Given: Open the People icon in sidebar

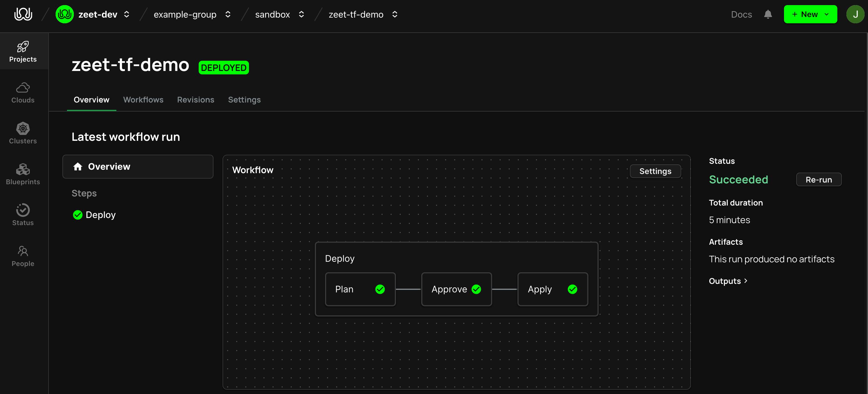Looking at the screenshot, I should [23, 251].
